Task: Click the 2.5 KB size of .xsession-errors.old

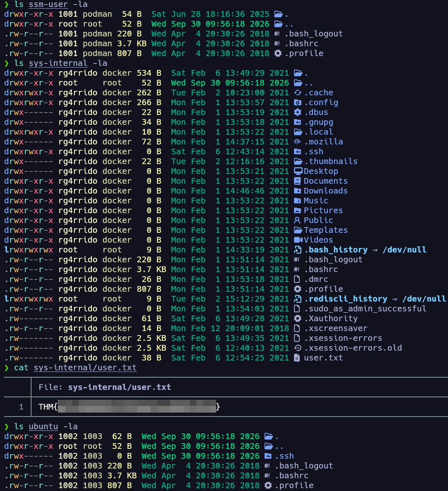Action: point(152,348)
